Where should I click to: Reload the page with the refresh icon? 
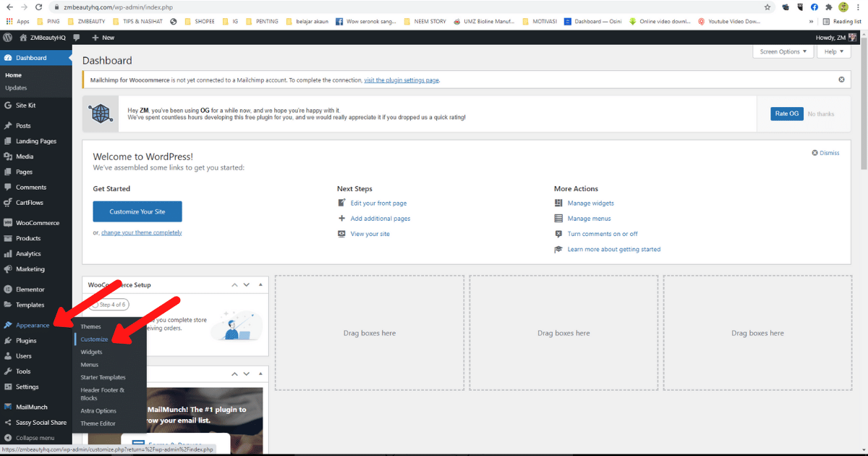point(38,7)
